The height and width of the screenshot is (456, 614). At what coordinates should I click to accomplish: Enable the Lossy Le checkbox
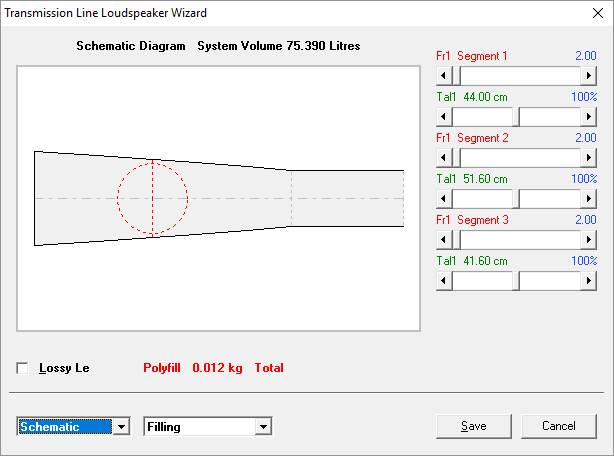tap(22, 368)
